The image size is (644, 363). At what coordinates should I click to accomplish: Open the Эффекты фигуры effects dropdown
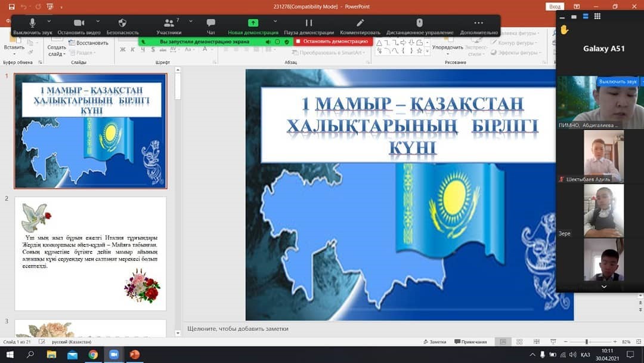(x=515, y=53)
